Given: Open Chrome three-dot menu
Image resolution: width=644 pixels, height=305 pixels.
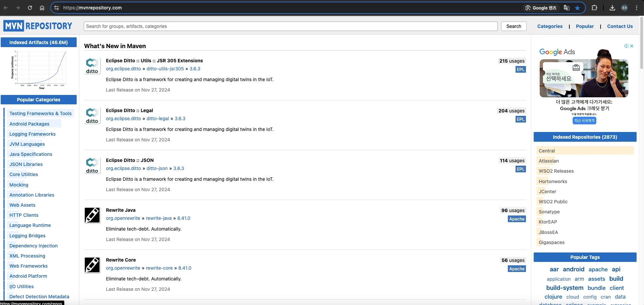Looking at the screenshot, I should [x=637, y=8].
